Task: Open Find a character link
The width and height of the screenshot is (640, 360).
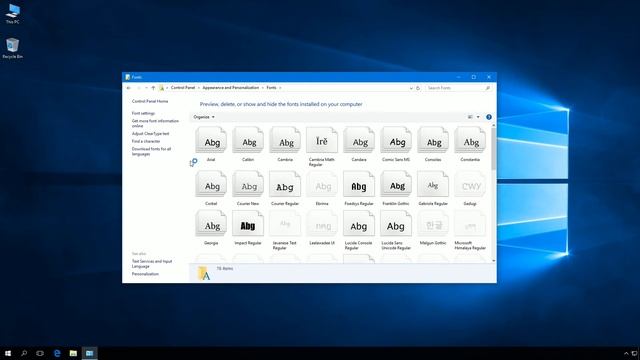Action: (x=146, y=141)
